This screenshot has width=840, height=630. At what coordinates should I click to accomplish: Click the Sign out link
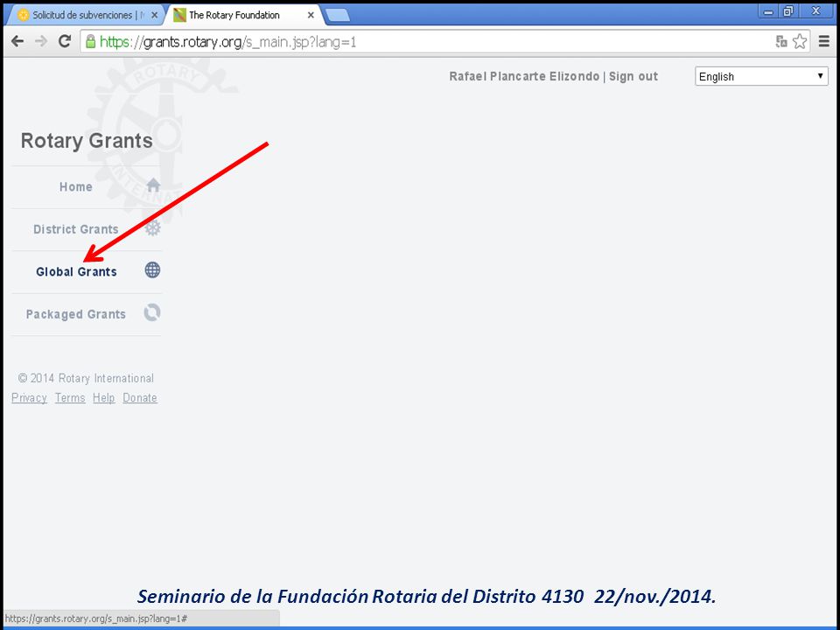coord(633,77)
